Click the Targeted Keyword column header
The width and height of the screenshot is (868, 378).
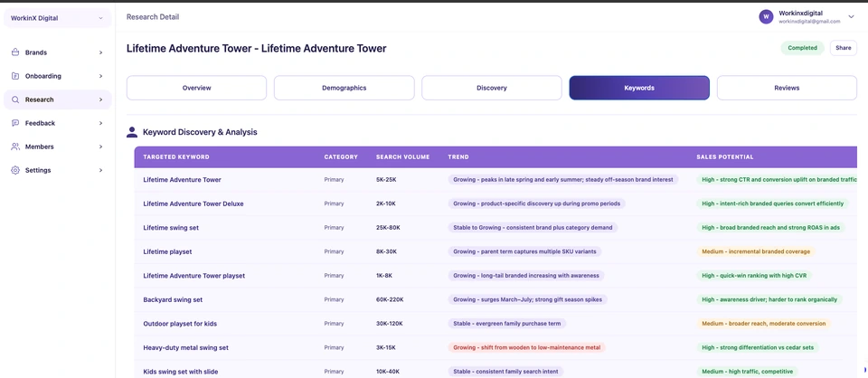[x=176, y=157]
